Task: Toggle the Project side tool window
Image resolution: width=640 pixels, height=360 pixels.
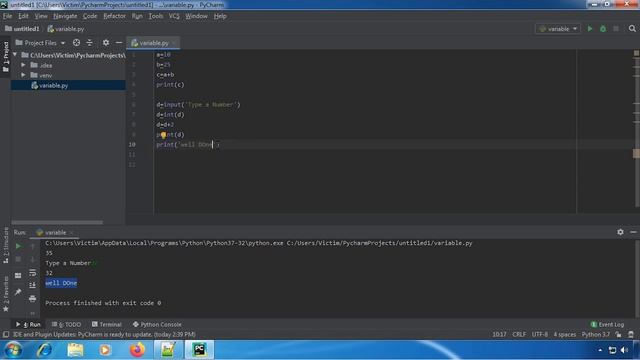Action: point(6,57)
